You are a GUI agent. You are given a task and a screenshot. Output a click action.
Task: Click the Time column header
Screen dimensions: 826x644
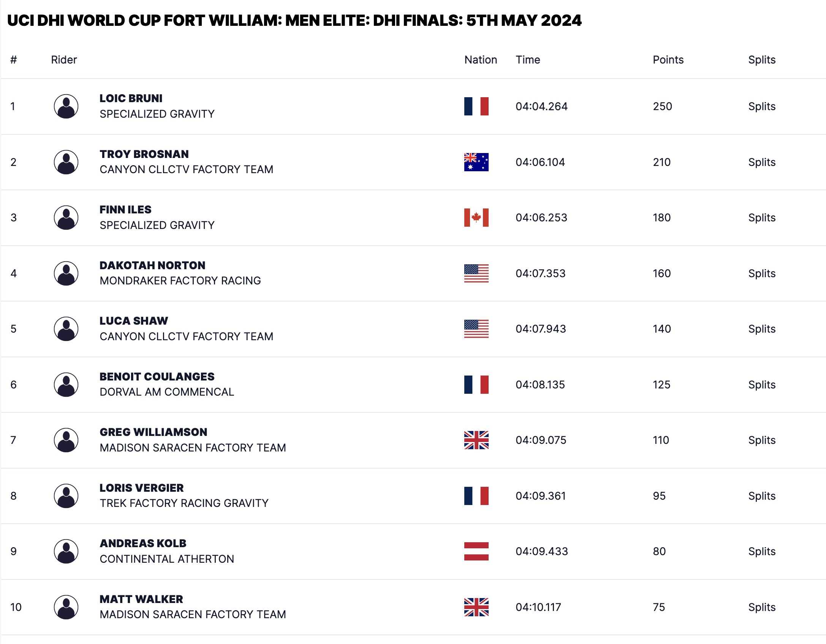click(x=528, y=60)
